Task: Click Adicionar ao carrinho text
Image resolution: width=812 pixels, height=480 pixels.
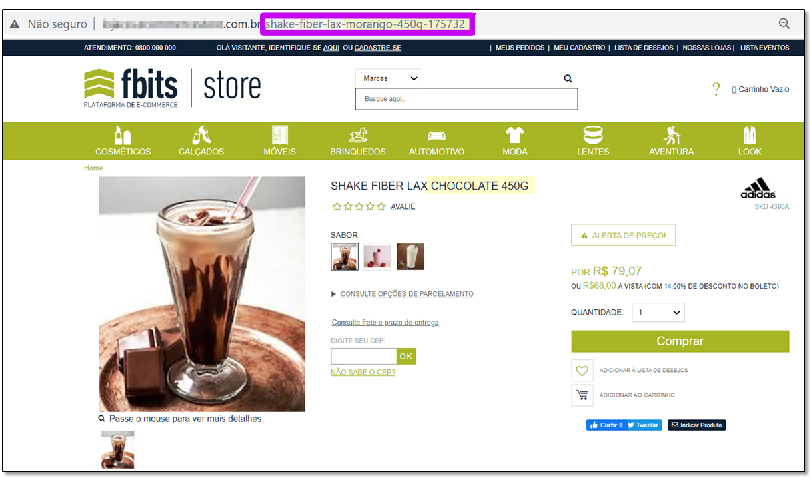Action: (636, 395)
